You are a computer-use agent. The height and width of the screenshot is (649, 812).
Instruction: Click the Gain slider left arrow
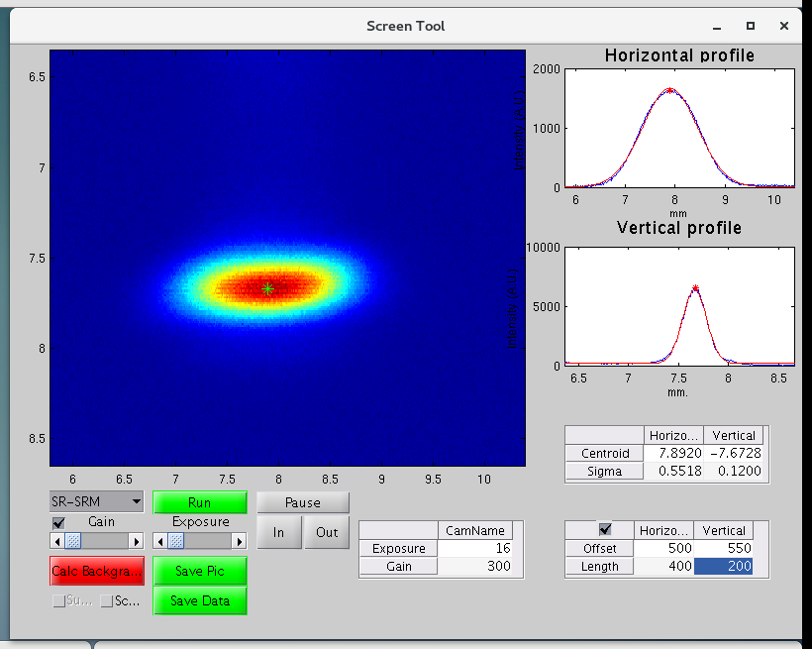(58, 541)
